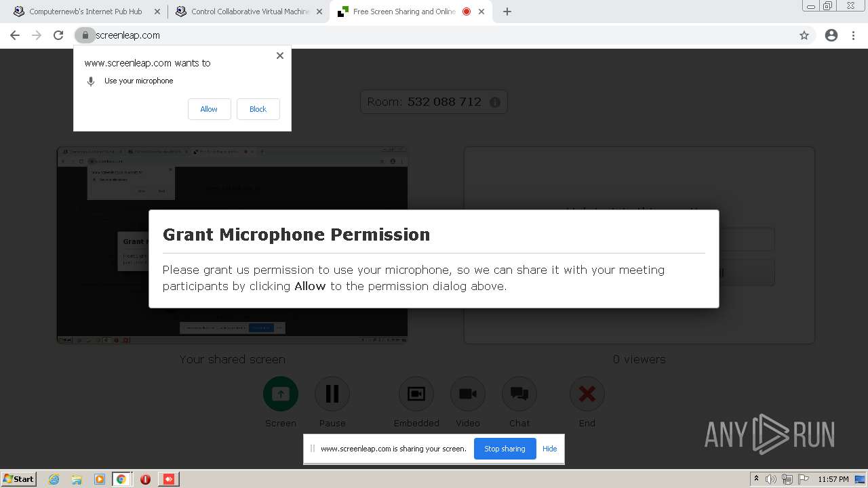868x488 pixels.
Task: Open the Windows Start menu
Action: pos(19,479)
